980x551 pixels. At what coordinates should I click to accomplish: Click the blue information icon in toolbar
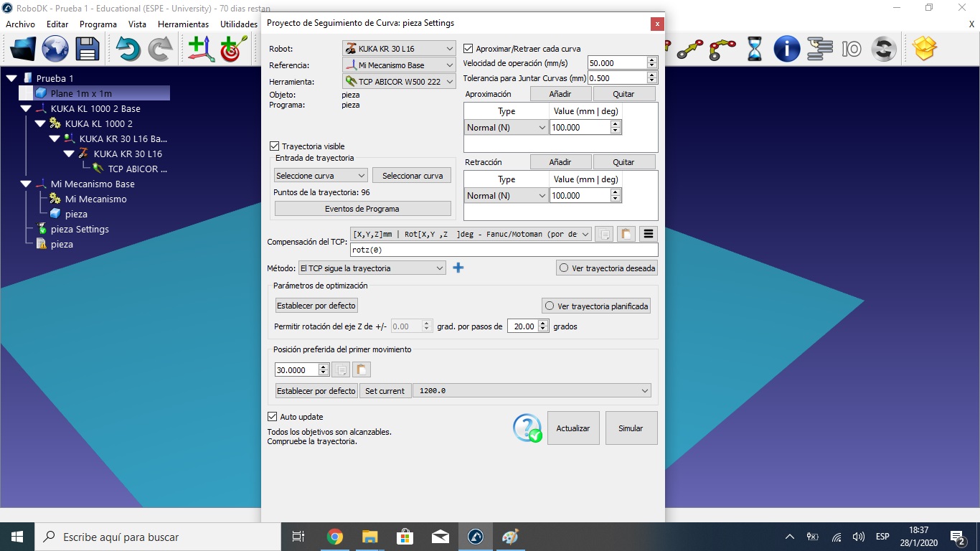(786, 49)
